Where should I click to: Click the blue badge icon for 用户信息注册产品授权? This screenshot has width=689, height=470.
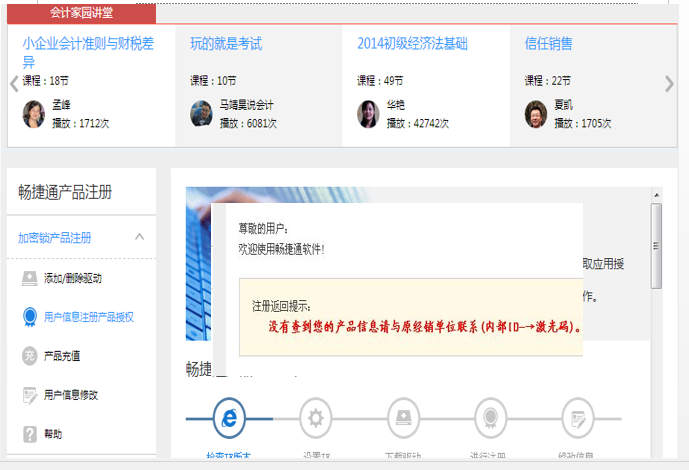click(30, 317)
